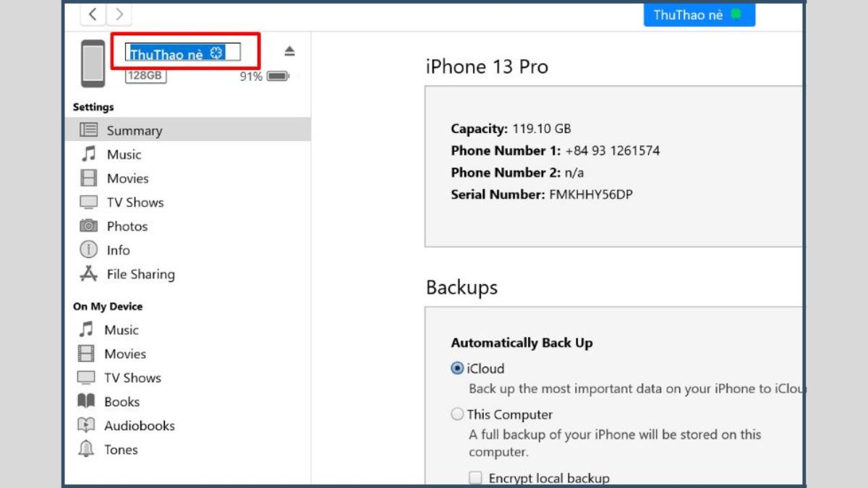
Task: Click the Summary list icon in Settings
Action: click(x=88, y=130)
